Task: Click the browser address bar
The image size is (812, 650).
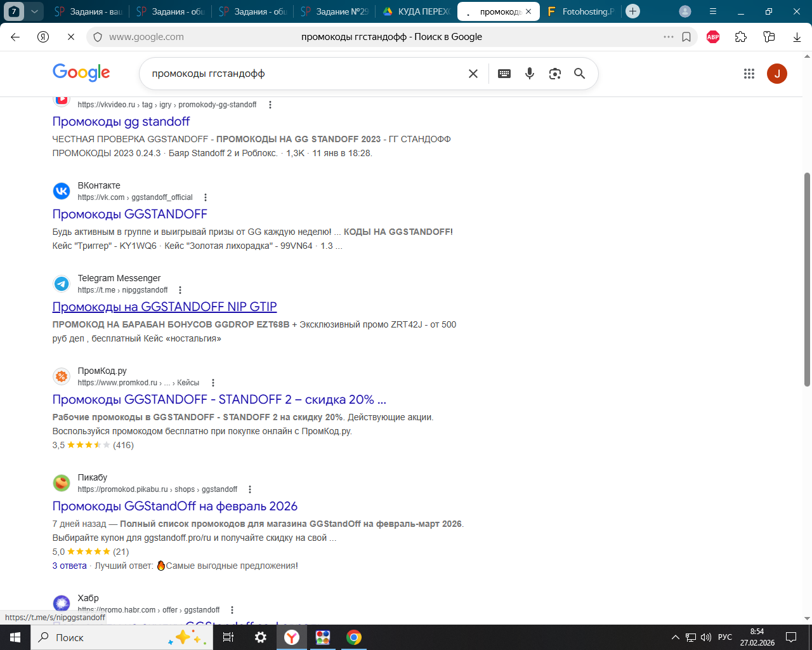Action: click(391, 37)
